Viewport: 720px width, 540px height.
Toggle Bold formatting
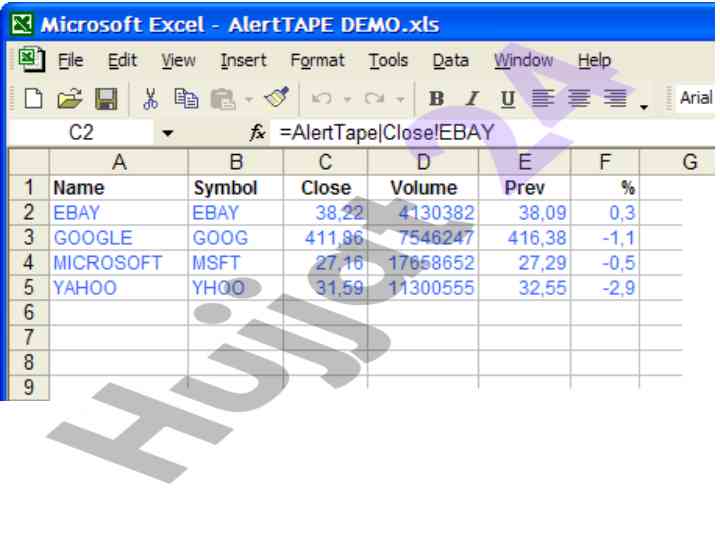pyautogui.click(x=436, y=98)
